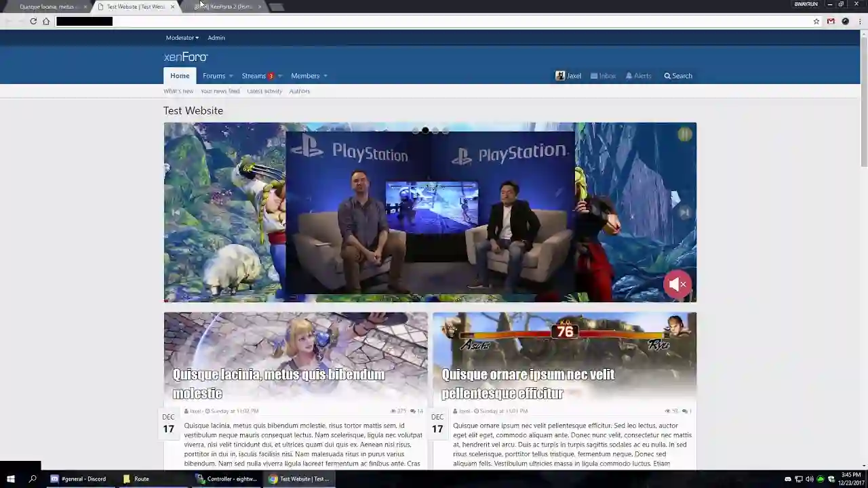Viewport: 868px width, 488px height.
Task: Click the xenForo logo
Action: coord(185,57)
